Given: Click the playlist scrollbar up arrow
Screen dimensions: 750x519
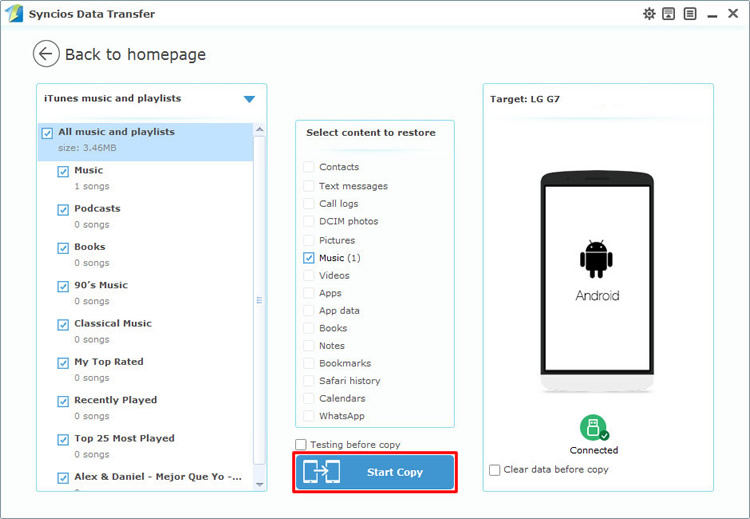Looking at the screenshot, I should tap(259, 129).
